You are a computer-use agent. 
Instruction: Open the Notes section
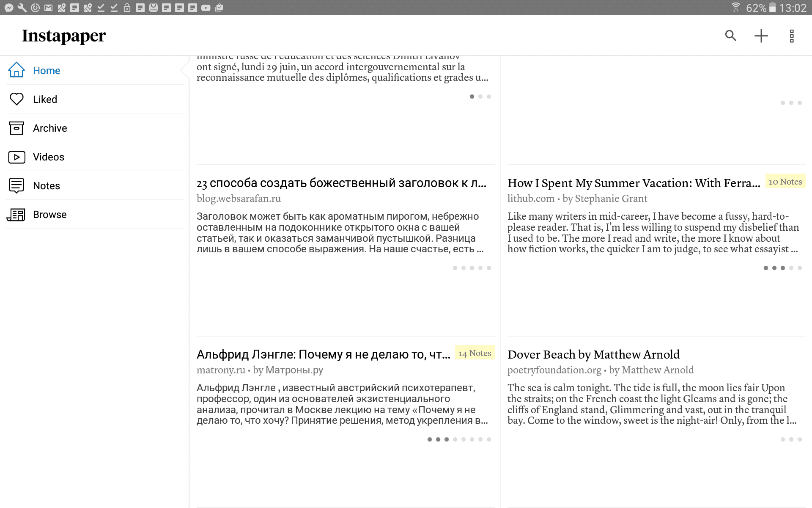click(x=46, y=185)
